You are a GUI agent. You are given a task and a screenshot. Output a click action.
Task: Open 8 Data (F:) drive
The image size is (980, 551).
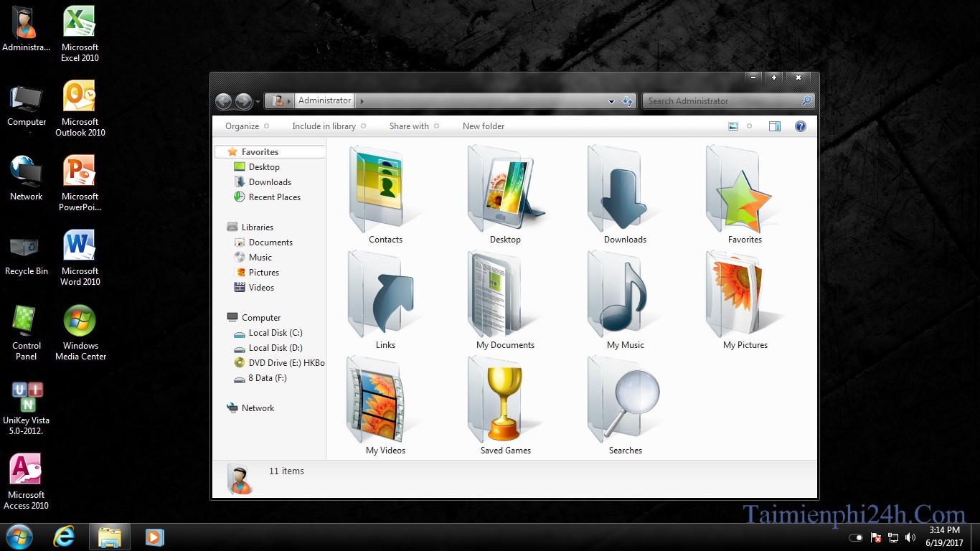(268, 378)
